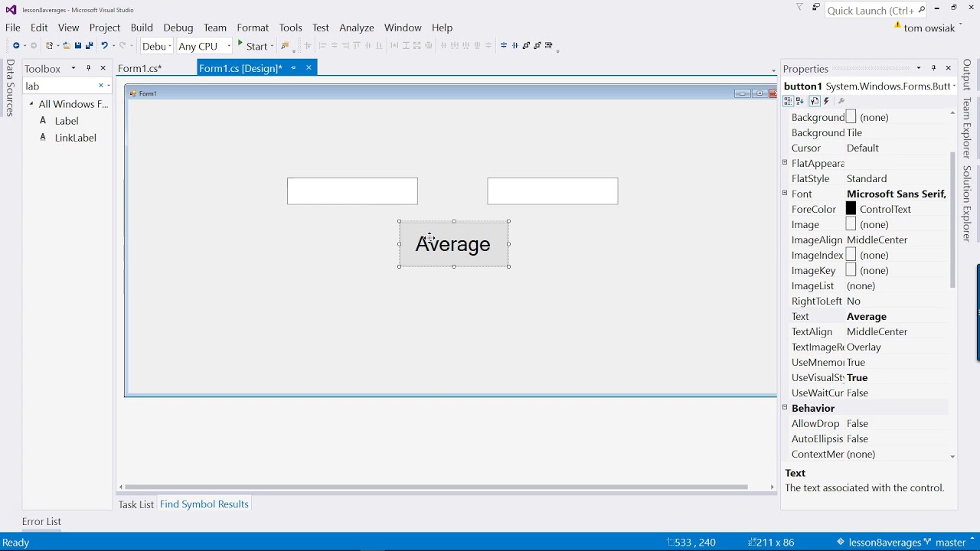
Task: Click the Open File toolbar icon
Action: point(67,46)
